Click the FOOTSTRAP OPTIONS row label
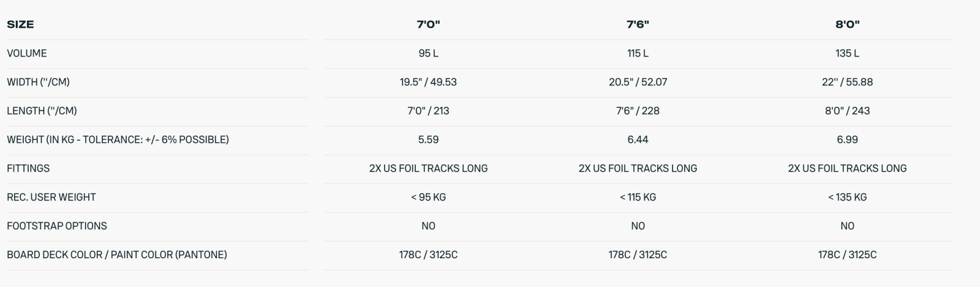Viewport: 980px width, 287px height. 57,226
